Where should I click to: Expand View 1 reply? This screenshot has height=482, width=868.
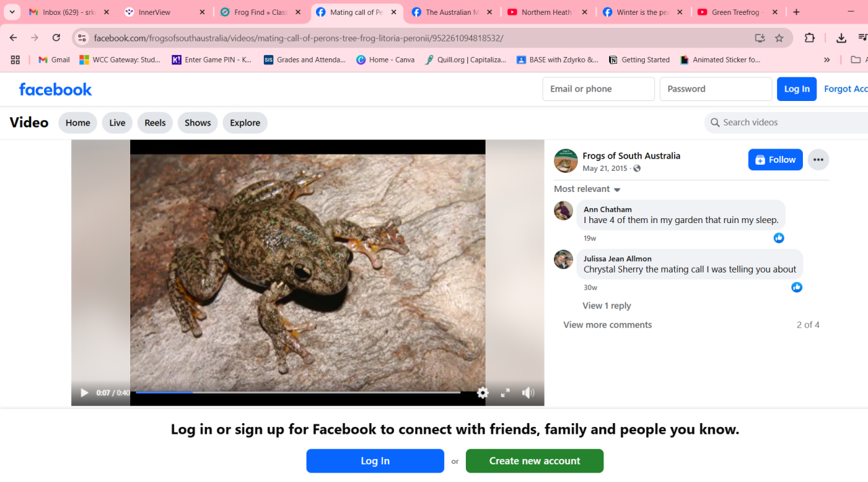coord(606,306)
